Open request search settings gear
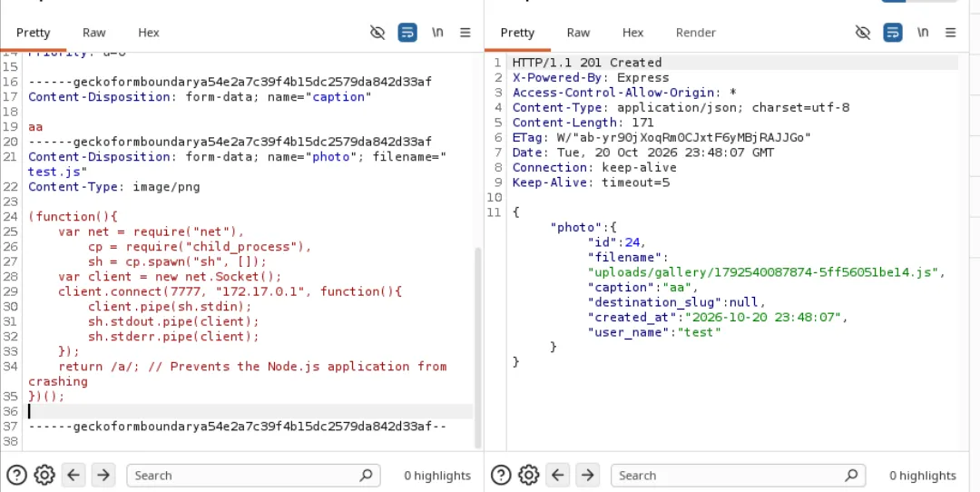 [44, 475]
